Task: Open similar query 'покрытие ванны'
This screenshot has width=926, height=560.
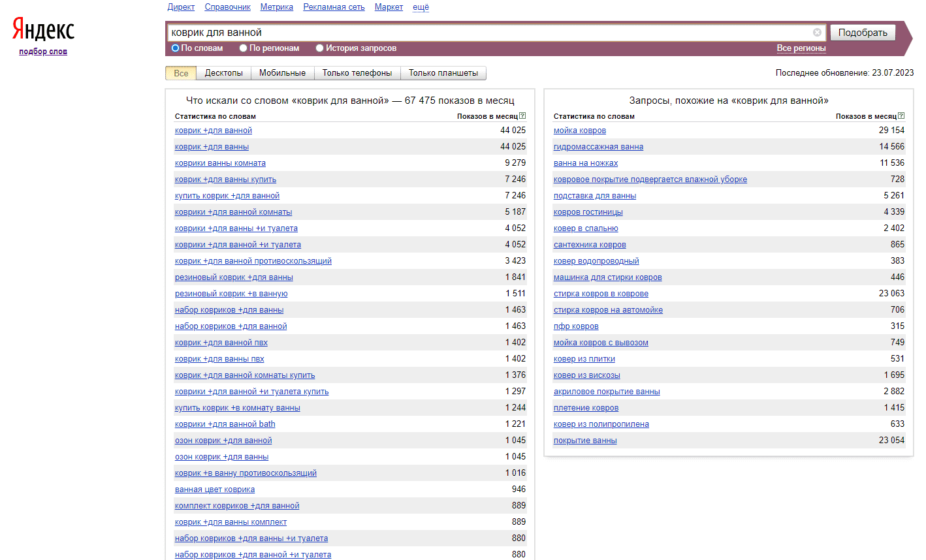Action: [585, 441]
